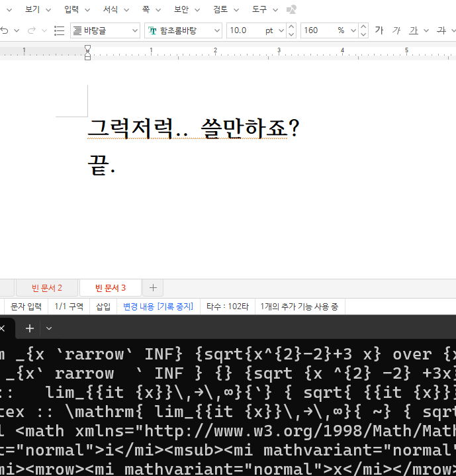Open the terminal profile dropdown chevron

[x=49, y=328]
